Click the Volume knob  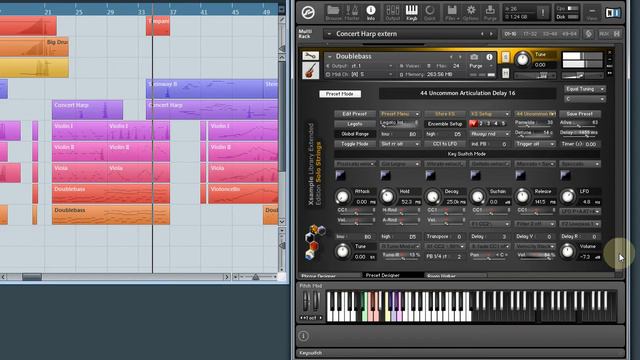(567, 251)
